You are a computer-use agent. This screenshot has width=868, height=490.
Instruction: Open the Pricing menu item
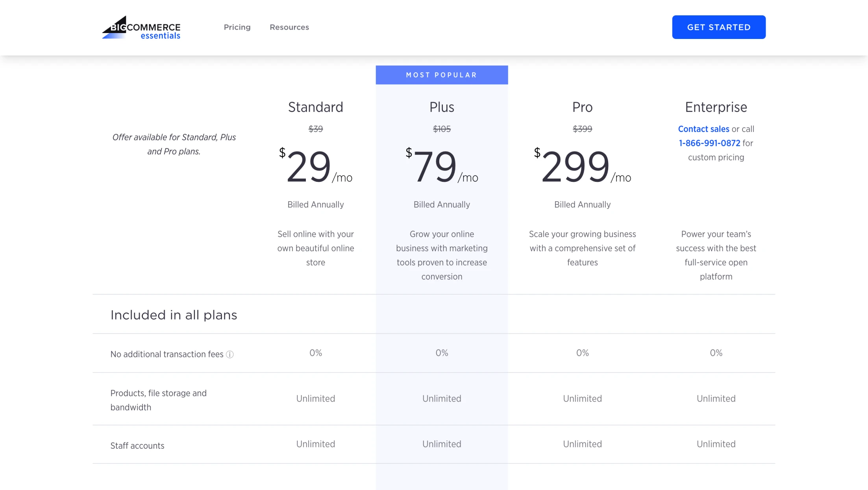[x=237, y=27]
